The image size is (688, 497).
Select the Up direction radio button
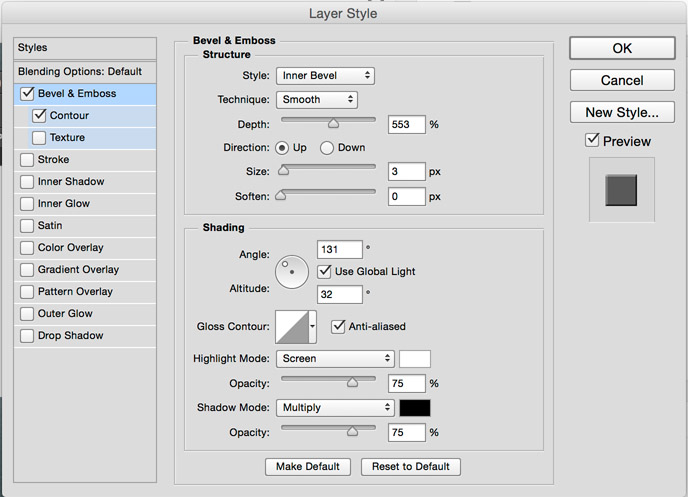pos(282,148)
